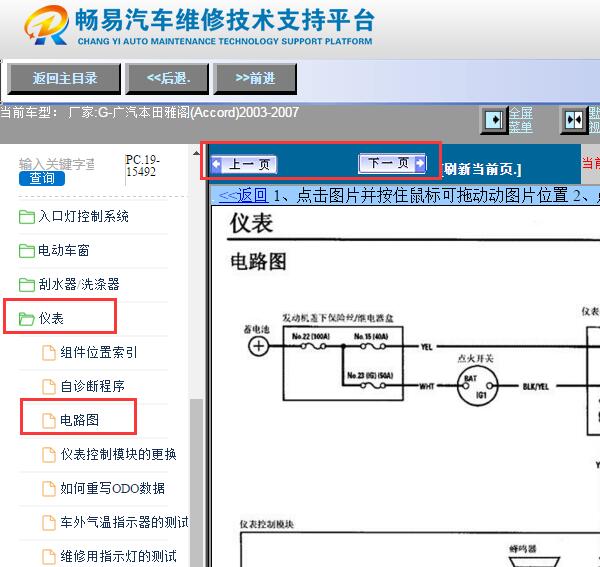
Task: Go forward with >>前进 button
Action: (x=255, y=79)
